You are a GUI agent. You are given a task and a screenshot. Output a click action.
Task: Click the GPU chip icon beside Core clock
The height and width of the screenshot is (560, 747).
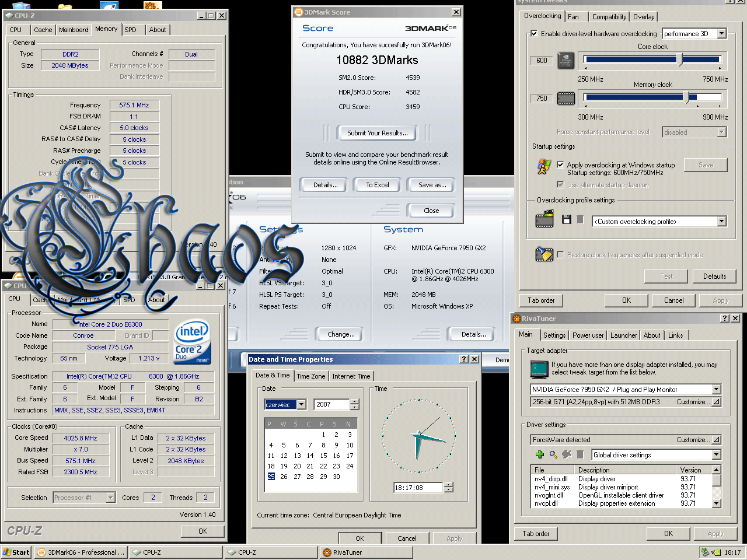click(x=566, y=61)
